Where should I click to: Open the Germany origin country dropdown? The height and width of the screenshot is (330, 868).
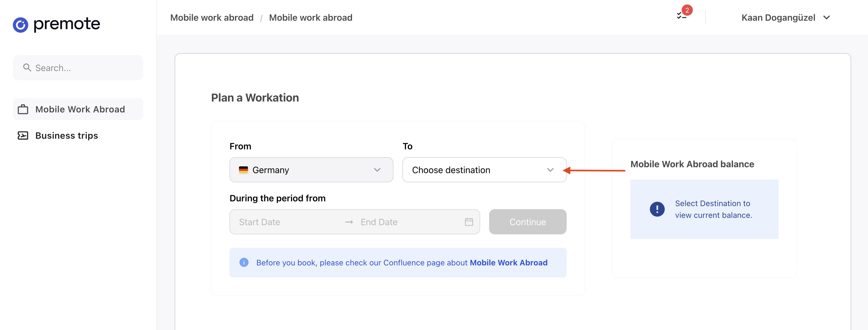(311, 170)
